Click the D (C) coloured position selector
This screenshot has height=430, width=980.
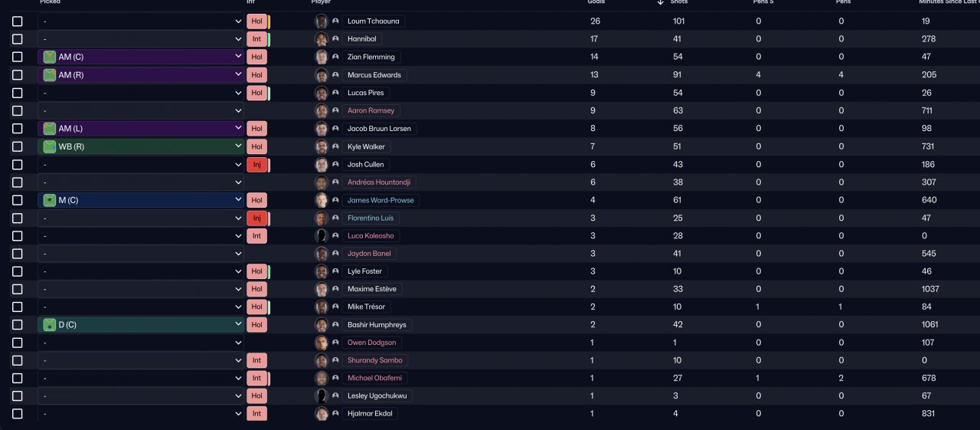(141, 325)
